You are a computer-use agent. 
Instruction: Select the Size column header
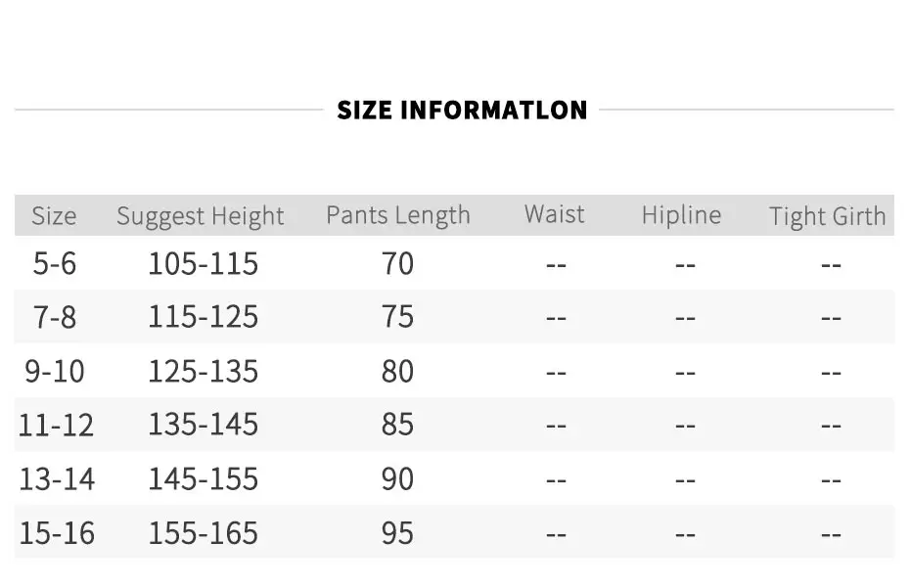[54, 216]
